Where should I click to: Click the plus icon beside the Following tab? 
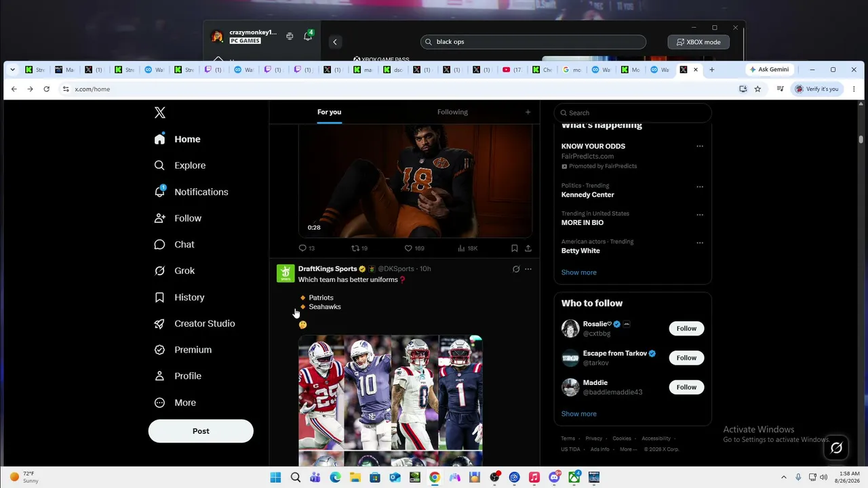(x=528, y=112)
